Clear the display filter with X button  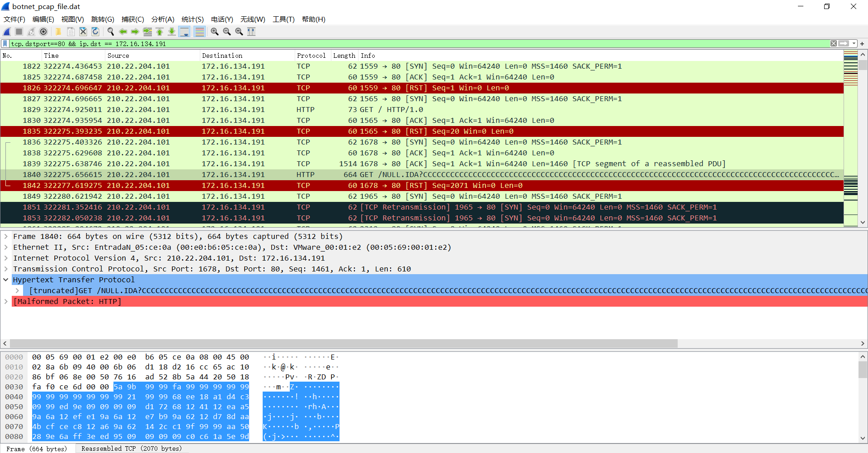(x=834, y=44)
